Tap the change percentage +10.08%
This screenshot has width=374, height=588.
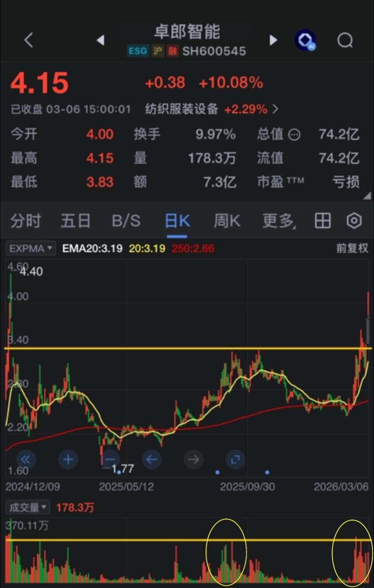click(x=231, y=83)
